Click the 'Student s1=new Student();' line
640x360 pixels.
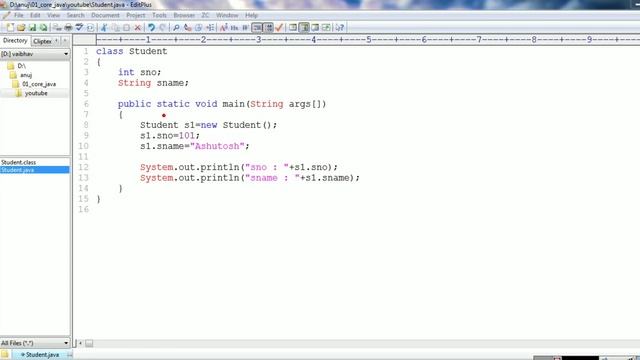(208, 125)
